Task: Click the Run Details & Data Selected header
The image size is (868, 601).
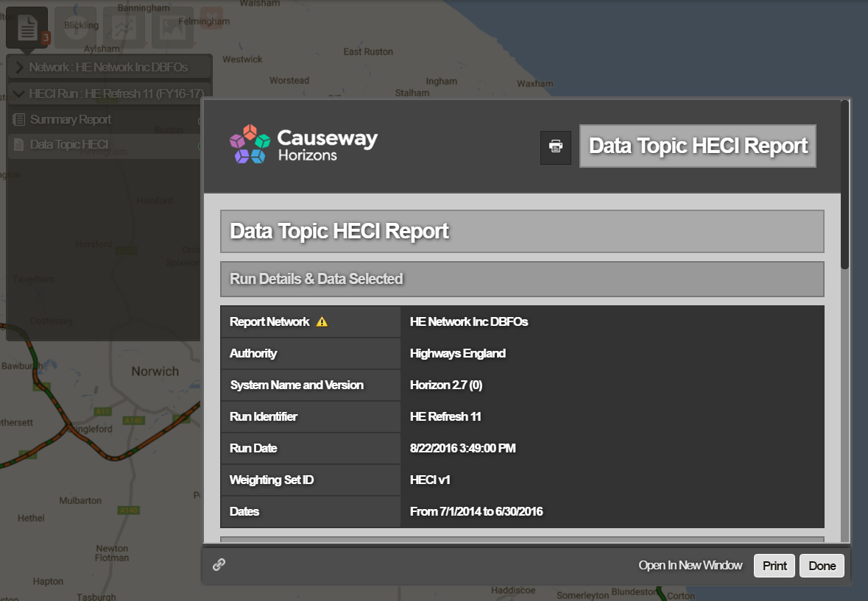Action: (522, 279)
